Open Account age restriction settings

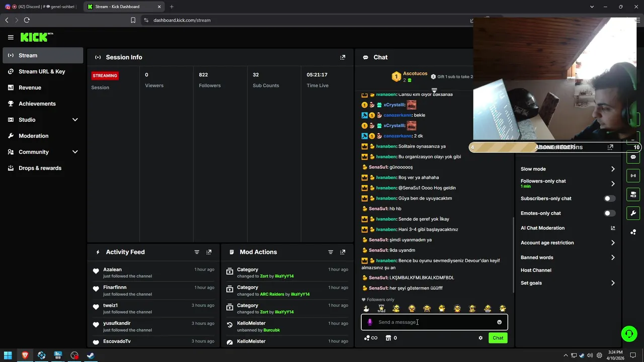pos(568,243)
